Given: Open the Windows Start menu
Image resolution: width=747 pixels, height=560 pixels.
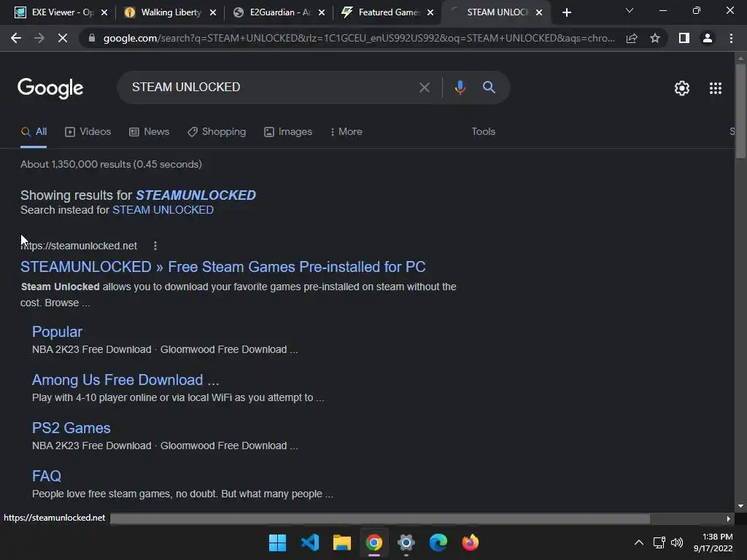Looking at the screenshot, I should tap(277, 542).
